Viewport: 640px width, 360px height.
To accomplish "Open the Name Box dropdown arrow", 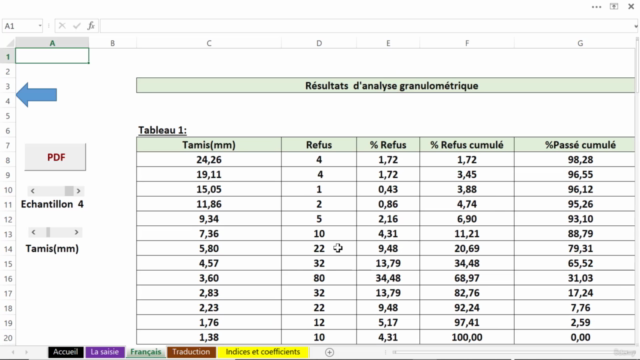I will [40, 26].
